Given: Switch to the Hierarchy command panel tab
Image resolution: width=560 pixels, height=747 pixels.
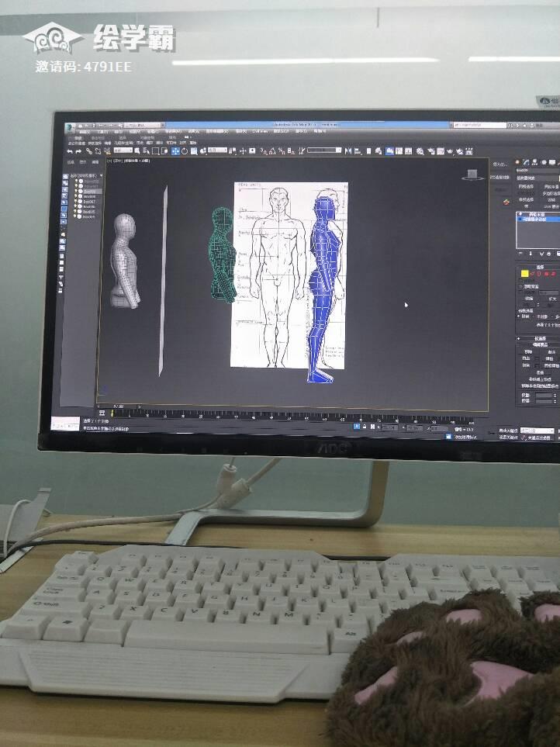Looking at the screenshot, I should point(534,162).
